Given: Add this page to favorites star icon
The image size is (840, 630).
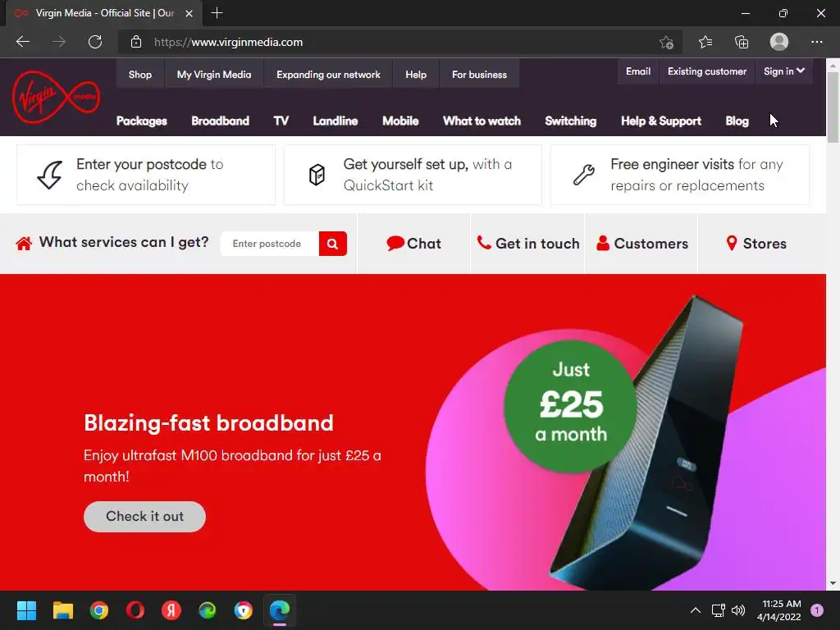Looking at the screenshot, I should point(666,42).
